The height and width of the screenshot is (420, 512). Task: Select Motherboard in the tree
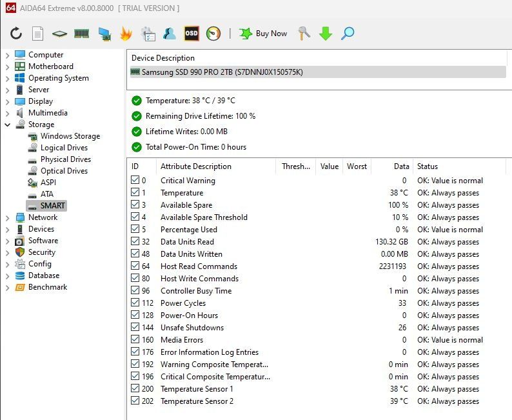click(x=50, y=66)
